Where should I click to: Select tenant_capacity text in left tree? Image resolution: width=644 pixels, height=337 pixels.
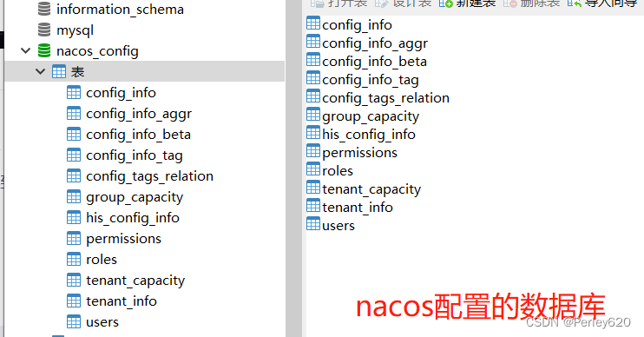(135, 281)
